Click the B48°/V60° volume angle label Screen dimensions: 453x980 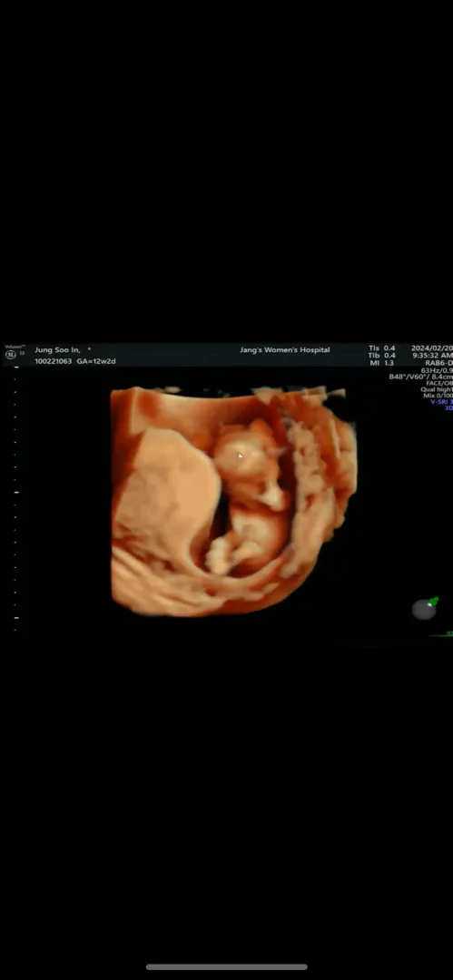tap(408, 377)
